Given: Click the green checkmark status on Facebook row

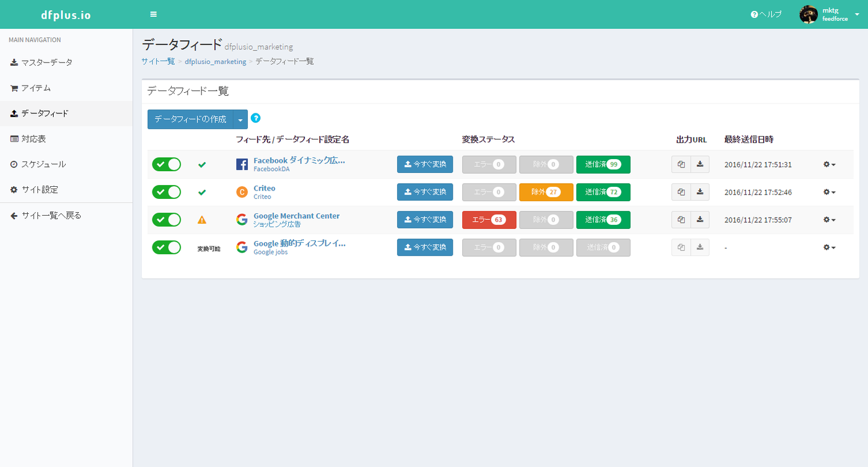Looking at the screenshot, I should point(202,165).
